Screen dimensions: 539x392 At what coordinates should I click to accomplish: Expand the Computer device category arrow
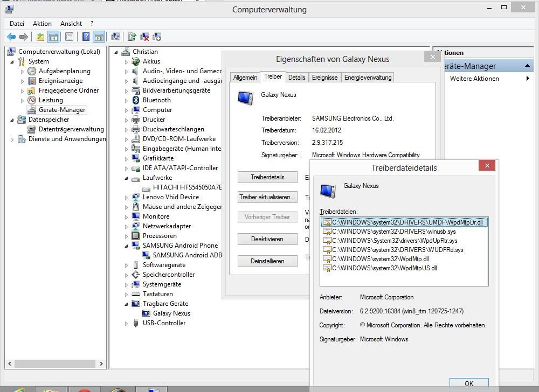click(126, 110)
